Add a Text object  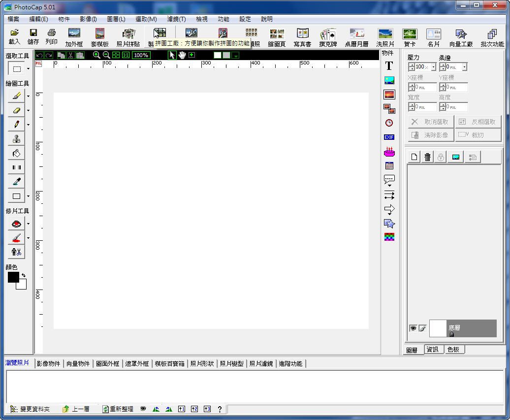coord(389,66)
